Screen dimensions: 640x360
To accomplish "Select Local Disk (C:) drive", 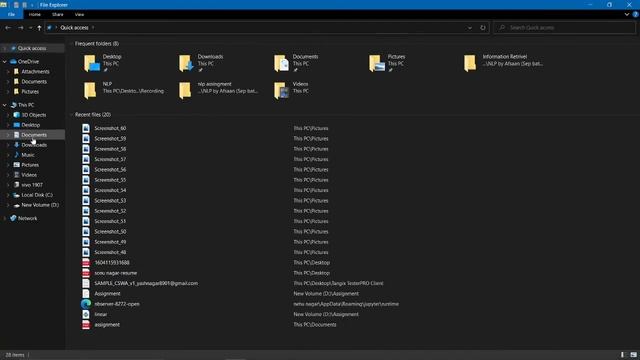I will pyautogui.click(x=37, y=195).
